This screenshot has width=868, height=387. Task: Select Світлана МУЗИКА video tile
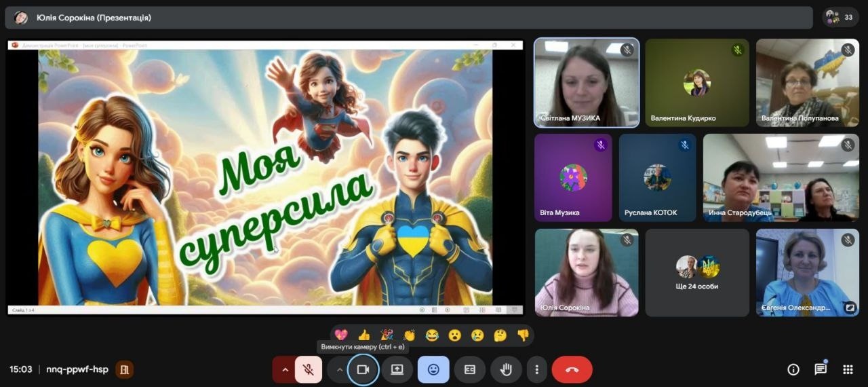[x=587, y=82]
